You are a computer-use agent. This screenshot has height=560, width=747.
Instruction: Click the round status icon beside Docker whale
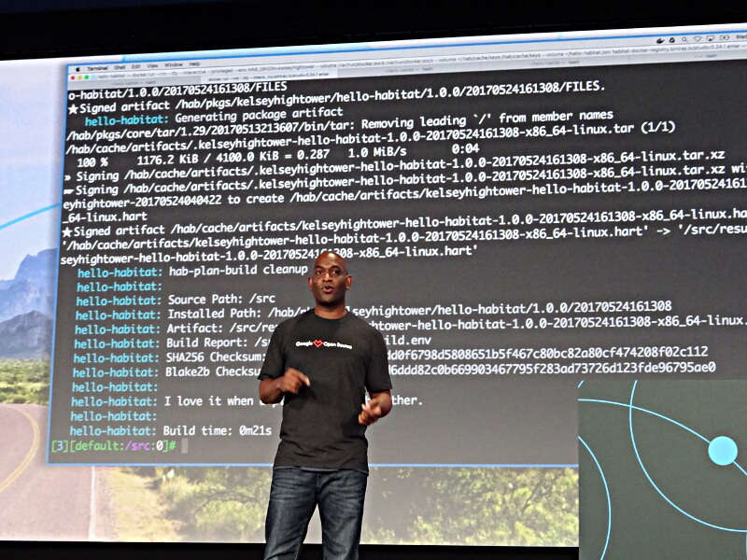point(672,40)
